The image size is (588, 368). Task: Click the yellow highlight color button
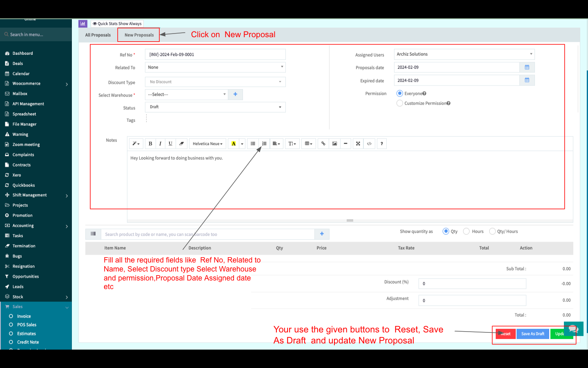pos(234,144)
